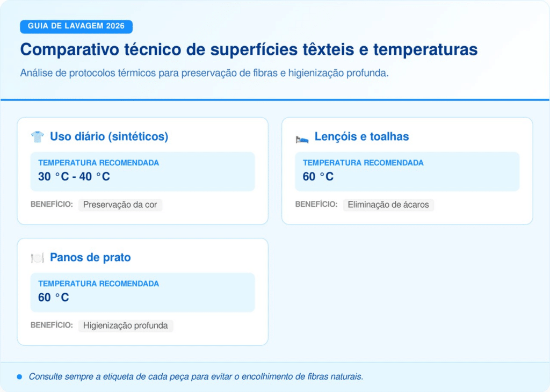The height and width of the screenshot is (392, 550).
Task: Open the Panos de prato heading
Action: (x=90, y=258)
